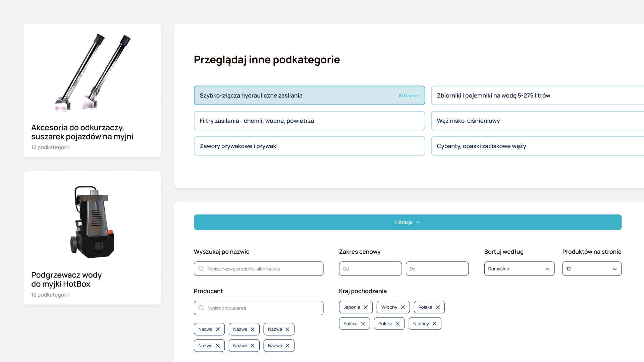Screen dimensions: 644x362
Task: Open the vacuum accessories category image
Action: pyautogui.click(x=93, y=72)
